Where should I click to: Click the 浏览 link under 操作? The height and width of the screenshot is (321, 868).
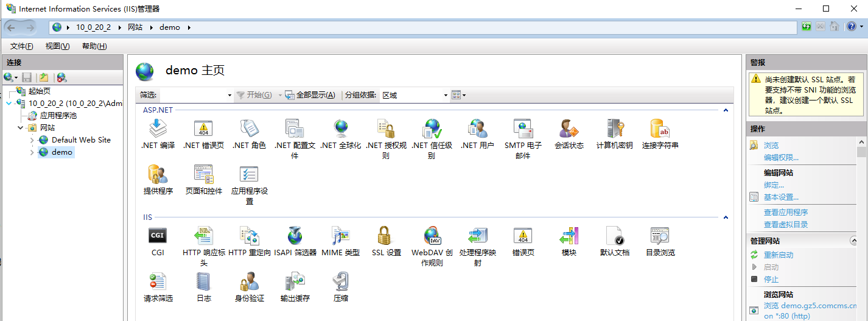click(x=771, y=146)
